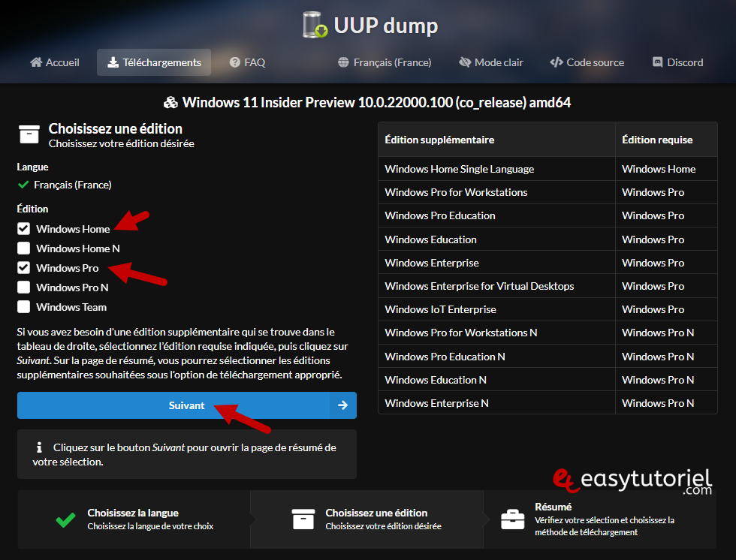Check the Windows Home N checkbox

coord(23,248)
